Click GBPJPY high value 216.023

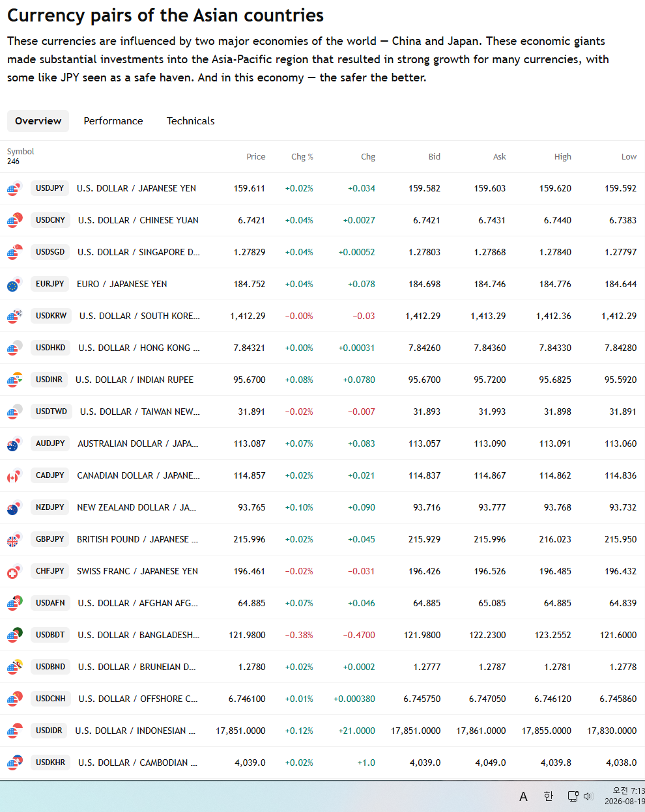coord(555,540)
